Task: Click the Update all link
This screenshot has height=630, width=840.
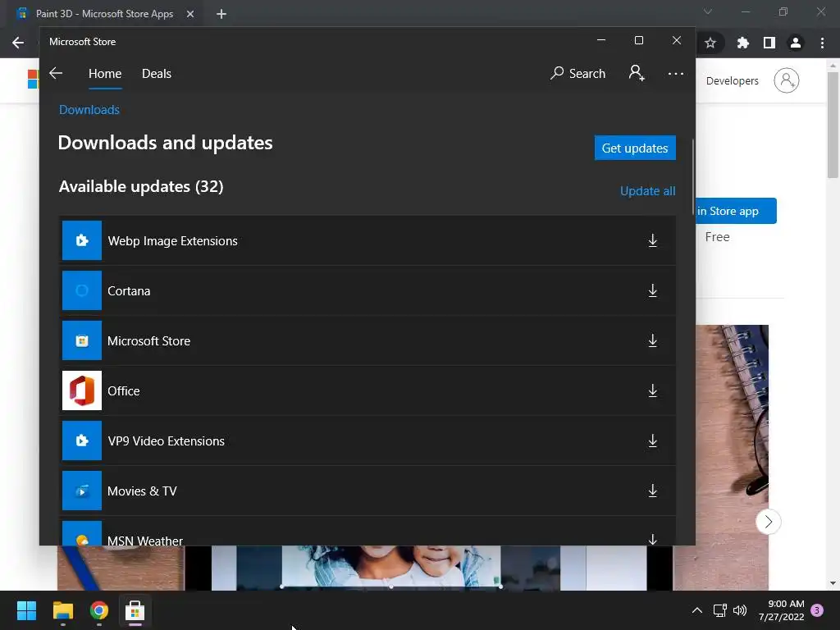Action: click(x=648, y=190)
